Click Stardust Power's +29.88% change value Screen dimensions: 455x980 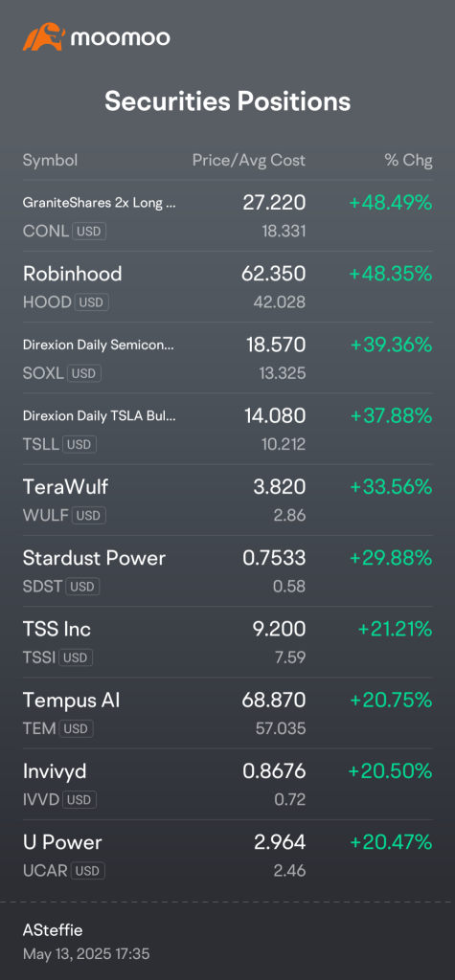pos(391,558)
